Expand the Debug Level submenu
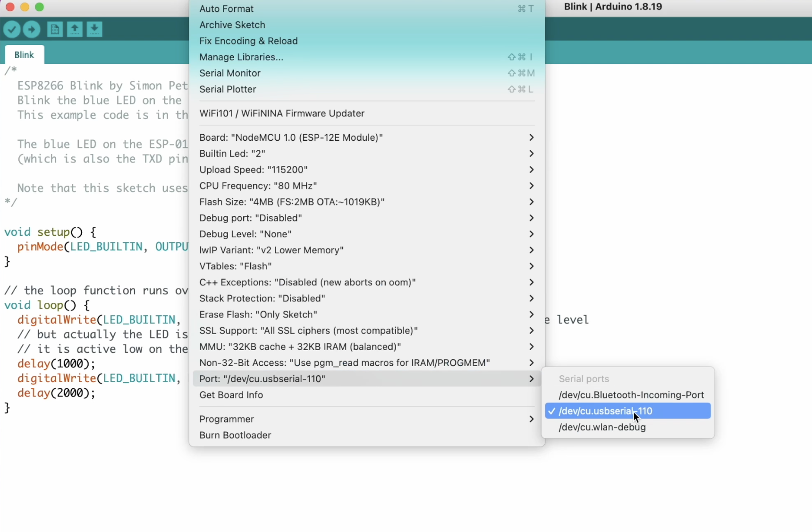This screenshot has width=812, height=532. 367,234
